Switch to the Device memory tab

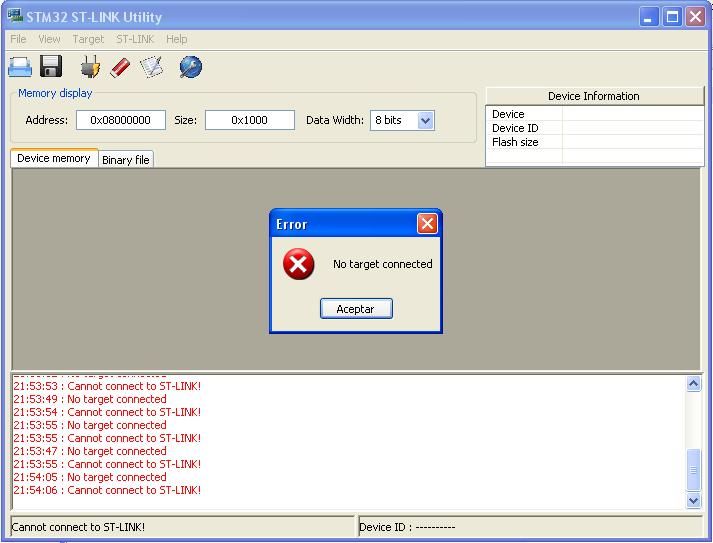tap(54, 158)
